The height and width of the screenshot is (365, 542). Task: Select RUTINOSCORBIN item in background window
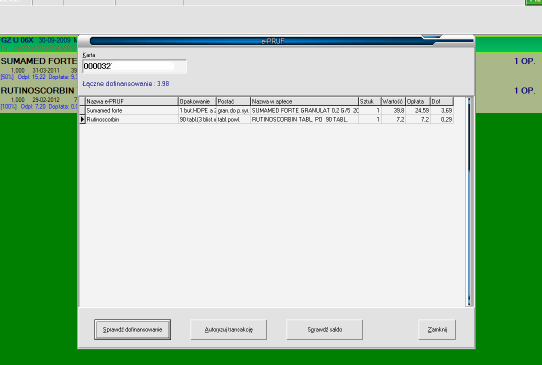(37, 91)
